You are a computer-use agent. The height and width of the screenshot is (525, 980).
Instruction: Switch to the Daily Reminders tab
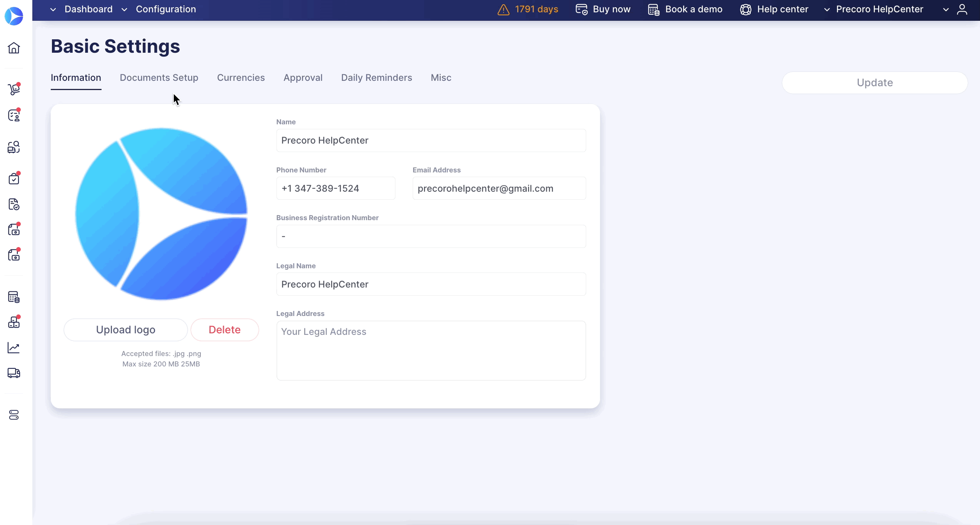(377, 78)
